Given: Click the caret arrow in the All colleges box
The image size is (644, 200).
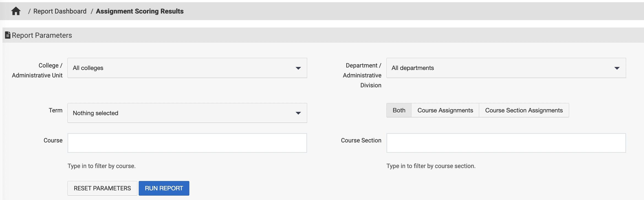Looking at the screenshot, I should (x=298, y=68).
